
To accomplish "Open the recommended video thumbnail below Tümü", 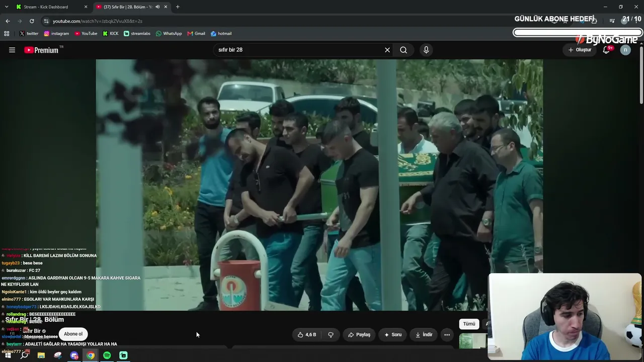I will [473, 341].
